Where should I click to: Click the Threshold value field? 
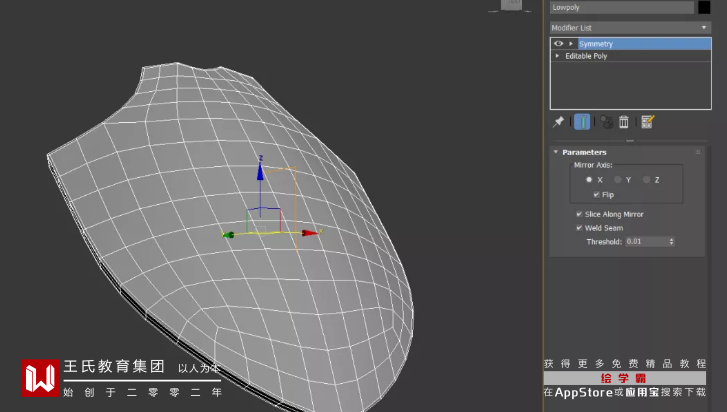coord(646,241)
